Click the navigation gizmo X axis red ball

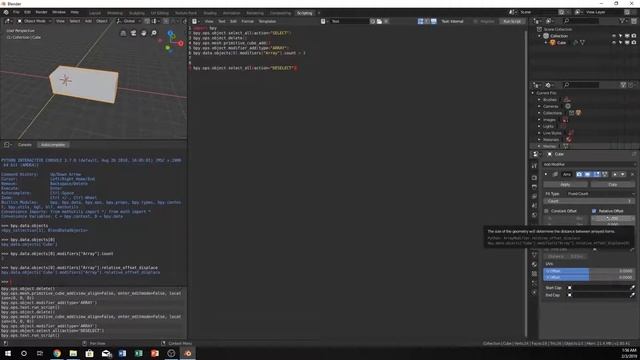coord(181,43)
